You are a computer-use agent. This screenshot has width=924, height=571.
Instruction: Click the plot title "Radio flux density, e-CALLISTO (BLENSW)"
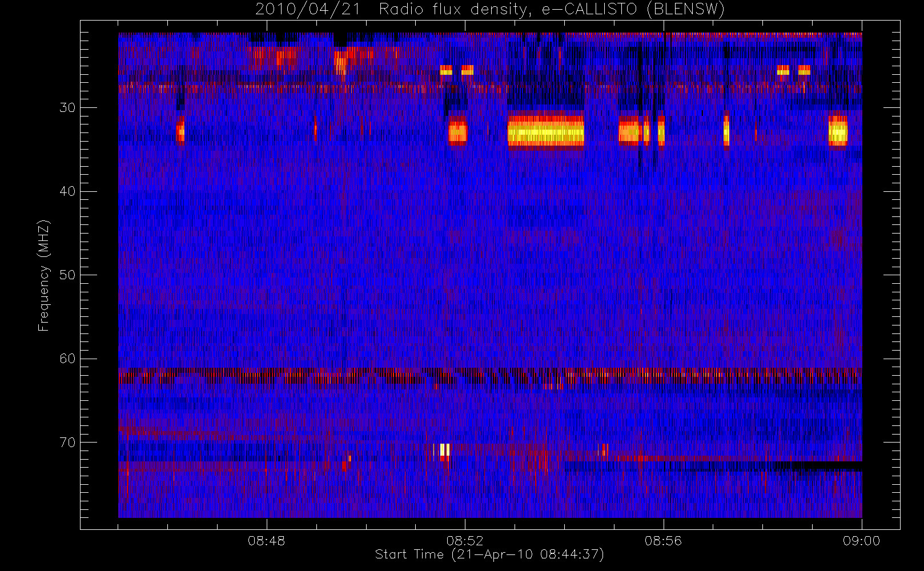coord(552,9)
